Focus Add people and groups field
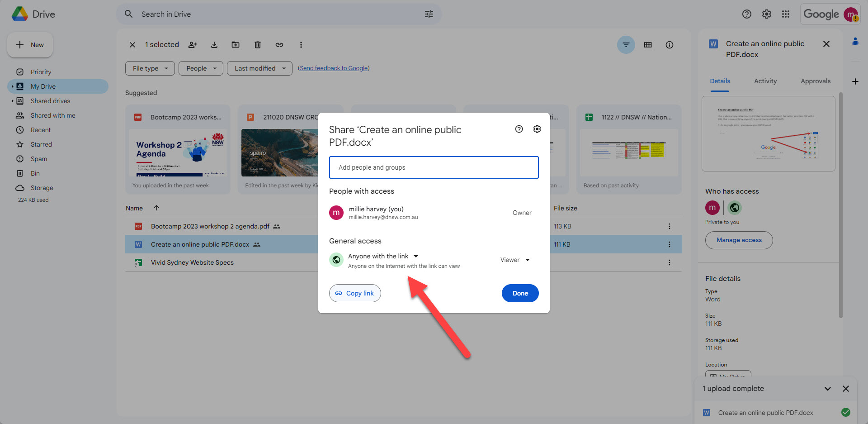The image size is (868, 424). click(x=434, y=167)
